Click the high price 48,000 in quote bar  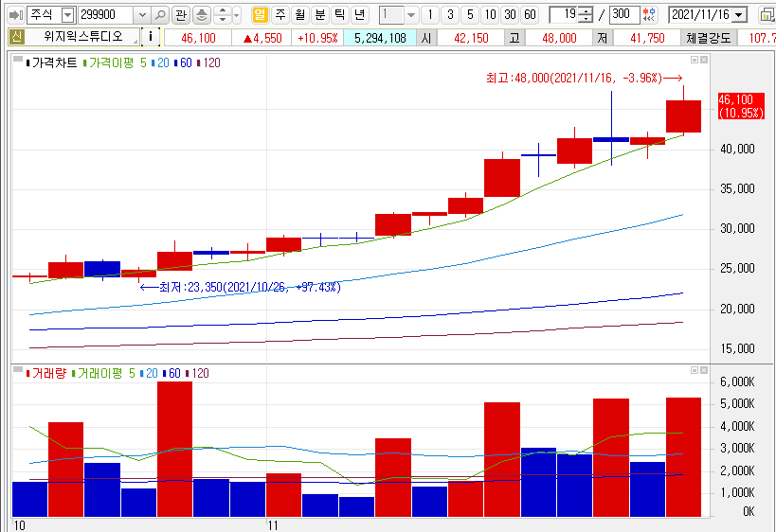coord(559,38)
